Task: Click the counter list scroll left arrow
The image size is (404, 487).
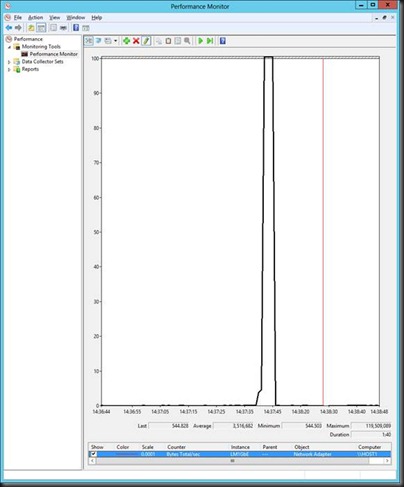Action: pyautogui.click(x=92, y=461)
